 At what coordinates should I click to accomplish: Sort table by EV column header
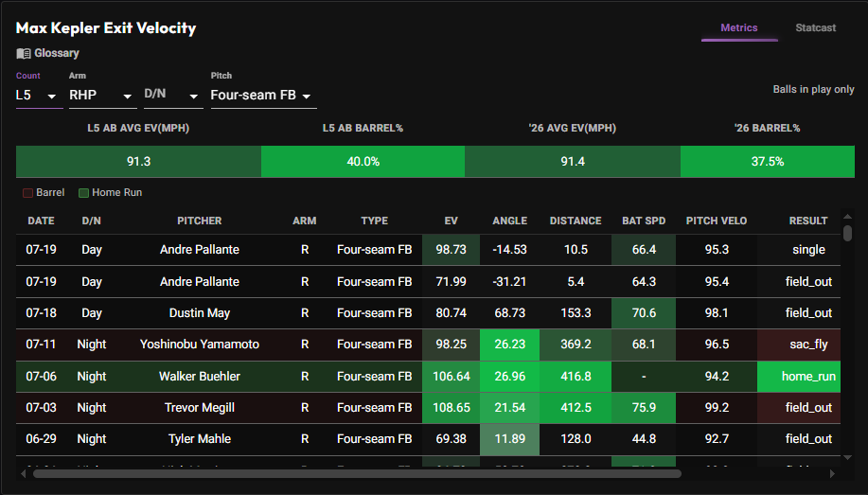point(452,221)
